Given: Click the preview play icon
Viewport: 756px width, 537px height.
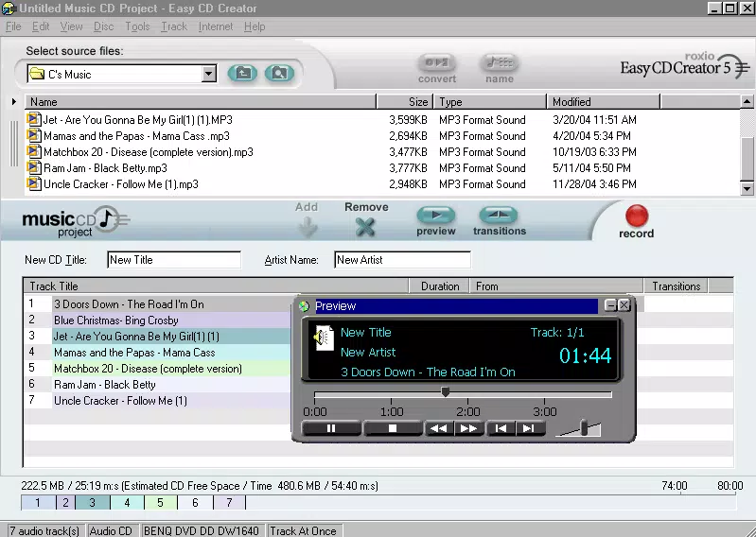Looking at the screenshot, I should (436, 215).
